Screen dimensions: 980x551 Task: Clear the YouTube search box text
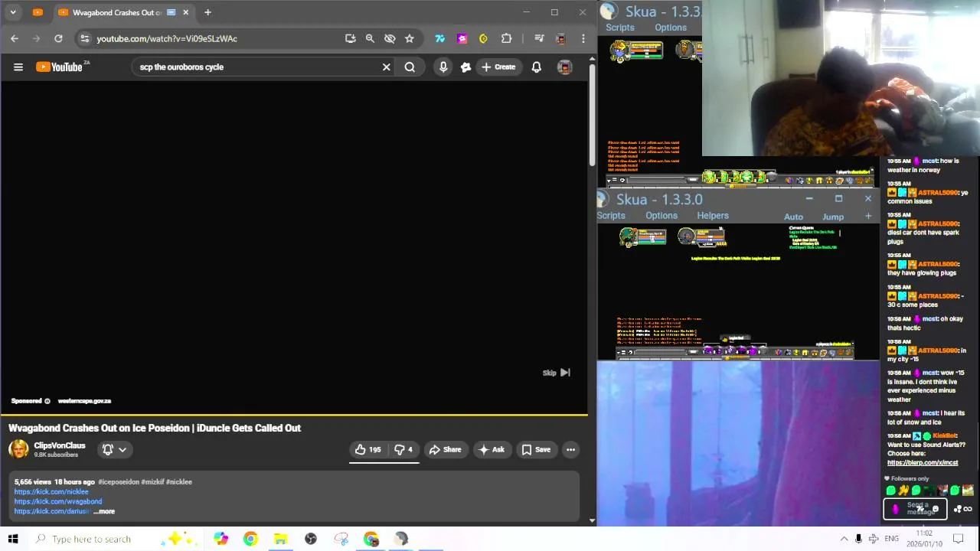[x=387, y=67]
